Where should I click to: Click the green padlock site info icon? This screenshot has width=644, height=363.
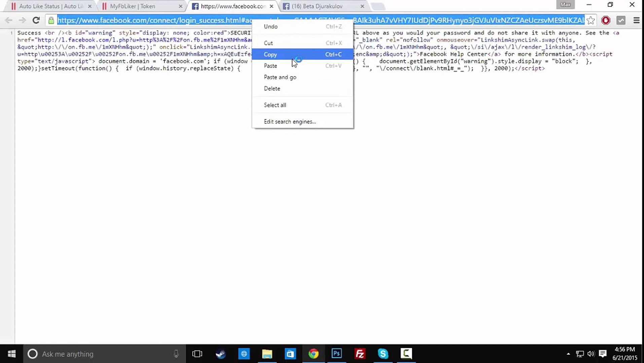tap(51, 20)
